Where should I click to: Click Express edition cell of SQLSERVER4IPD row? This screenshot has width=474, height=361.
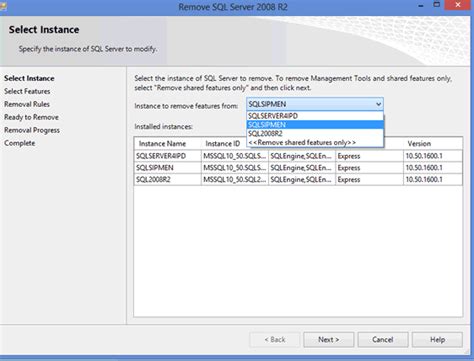click(x=369, y=156)
